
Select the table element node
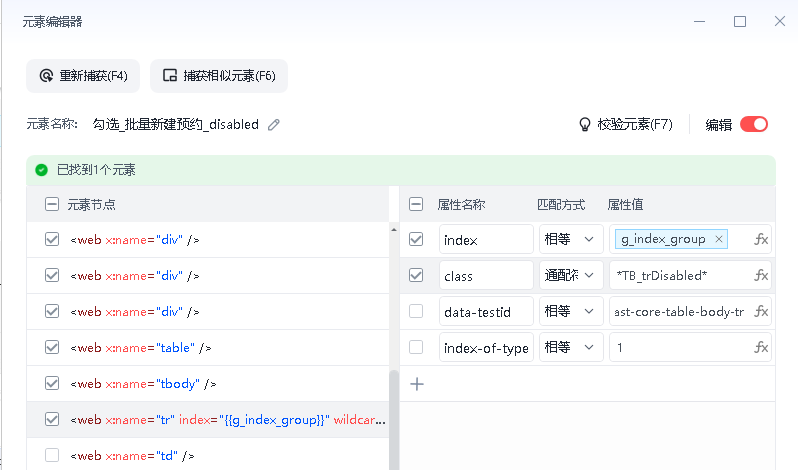pyautogui.click(x=140, y=348)
